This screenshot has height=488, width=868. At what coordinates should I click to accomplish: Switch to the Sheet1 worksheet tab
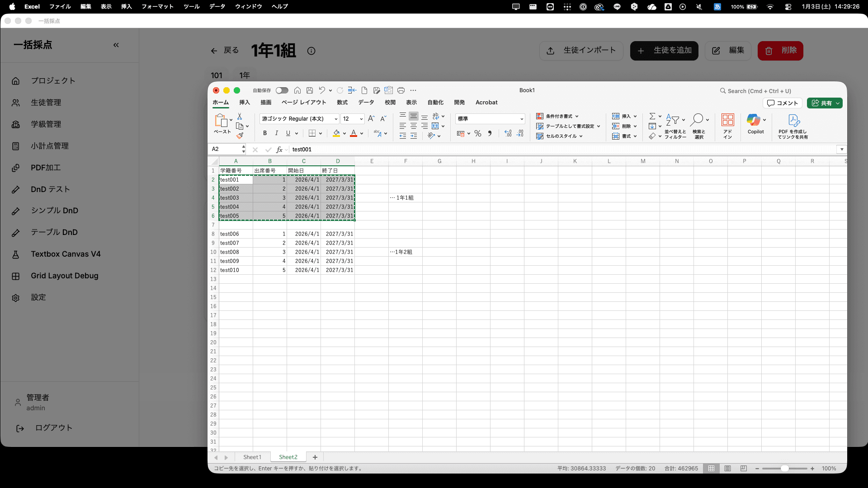click(x=252, y=457)
